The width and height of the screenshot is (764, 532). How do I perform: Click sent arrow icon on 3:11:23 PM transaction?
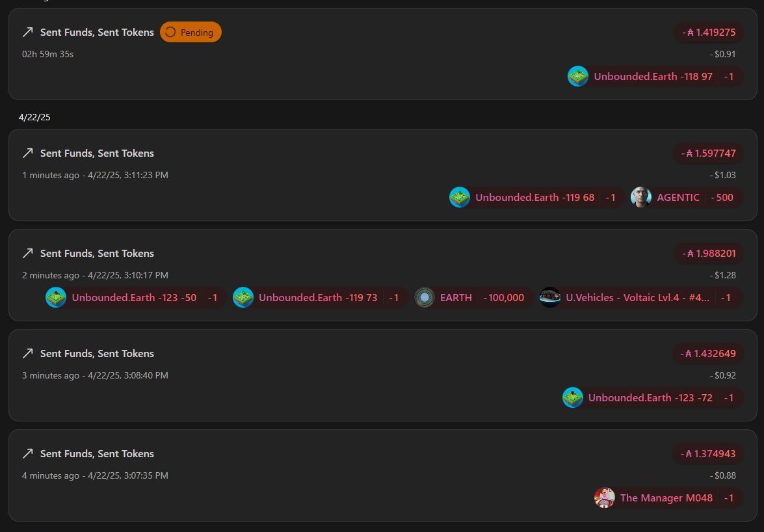28,153
